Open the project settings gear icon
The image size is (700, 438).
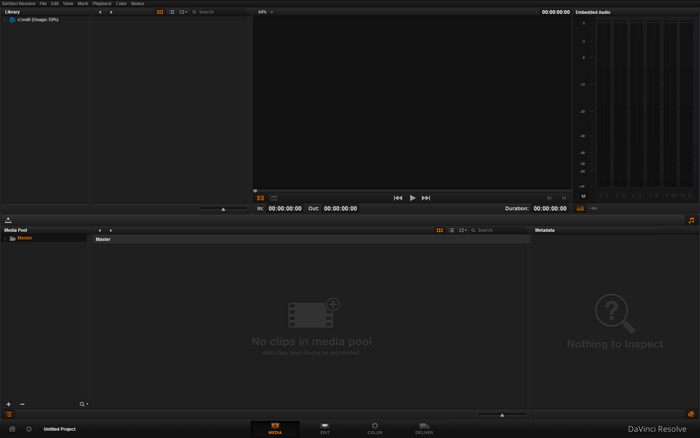29,429
